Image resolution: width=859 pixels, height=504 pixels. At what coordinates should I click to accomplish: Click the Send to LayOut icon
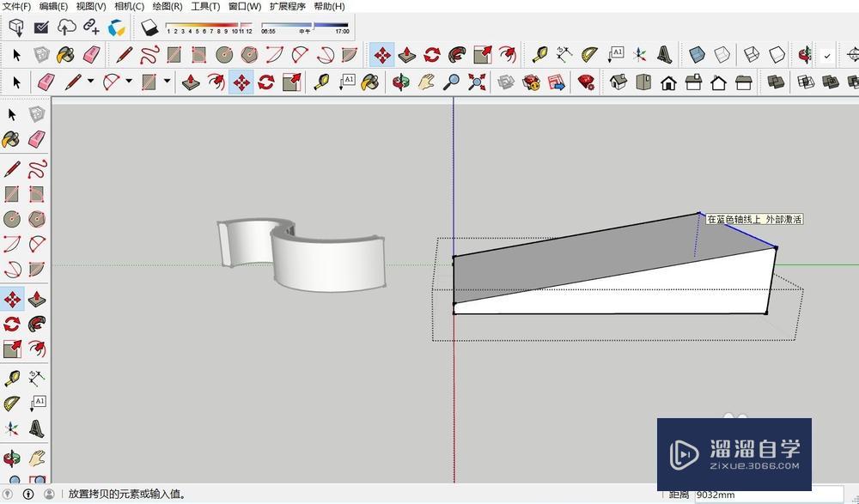pyautogui.click(x=556, y=82)
